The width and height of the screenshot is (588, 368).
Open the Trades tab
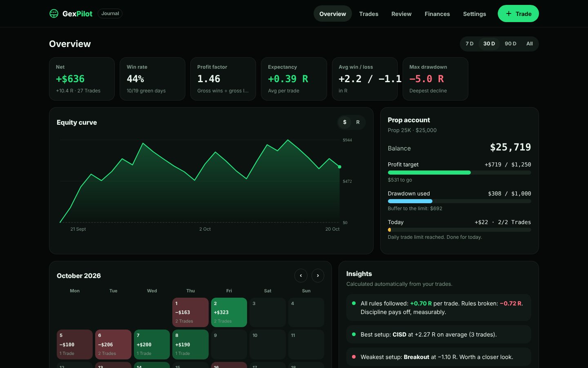[369, 14]
